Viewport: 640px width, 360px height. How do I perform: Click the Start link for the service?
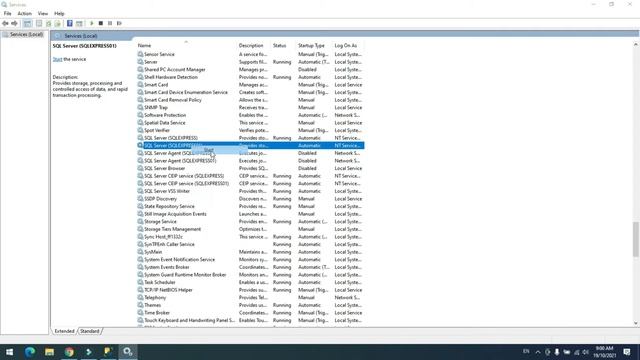coord(58,59)
